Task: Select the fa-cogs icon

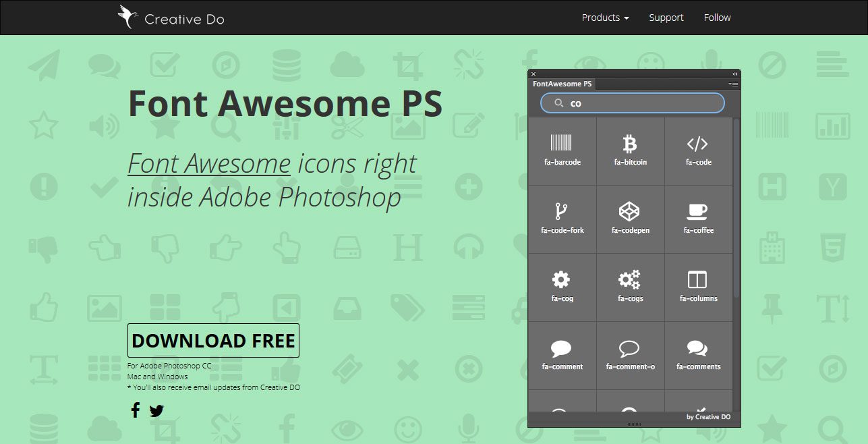Action: click(630, 285)
